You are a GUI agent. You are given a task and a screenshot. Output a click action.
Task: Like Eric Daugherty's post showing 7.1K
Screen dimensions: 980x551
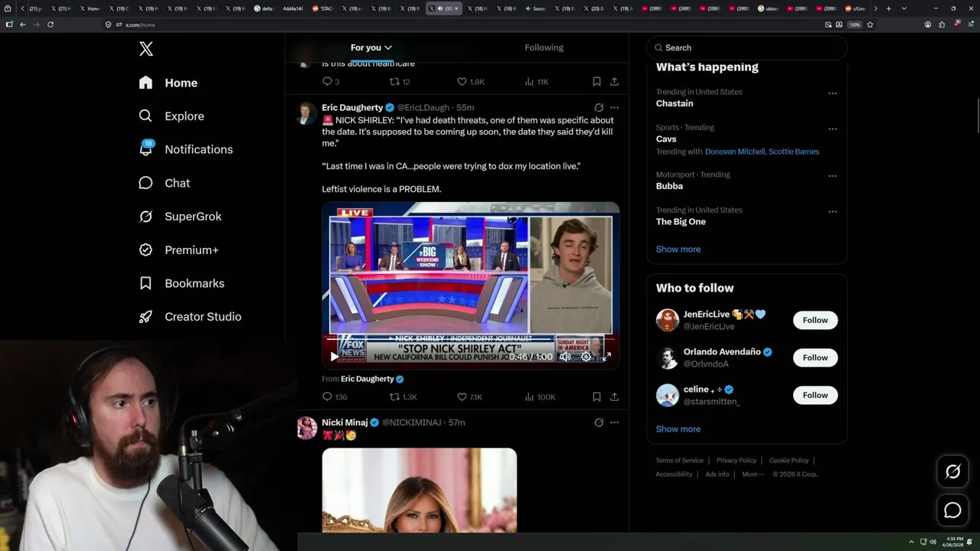(469, 397)
